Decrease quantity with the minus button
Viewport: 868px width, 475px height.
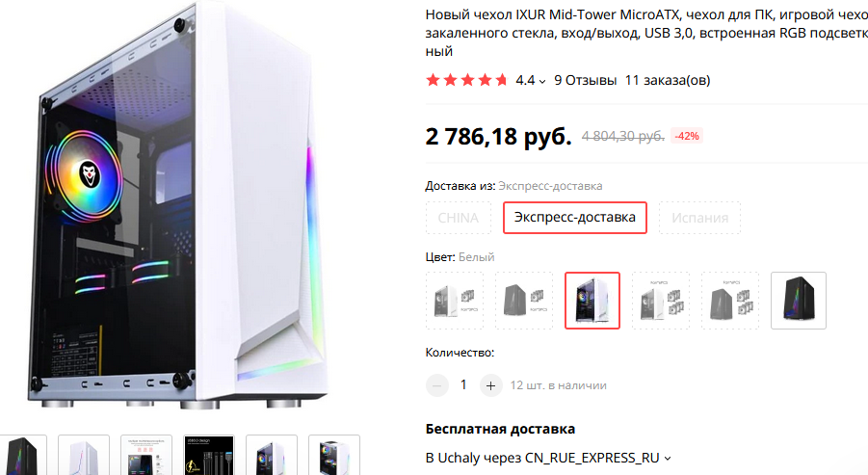pyautogui.click(x=436, y=385)
